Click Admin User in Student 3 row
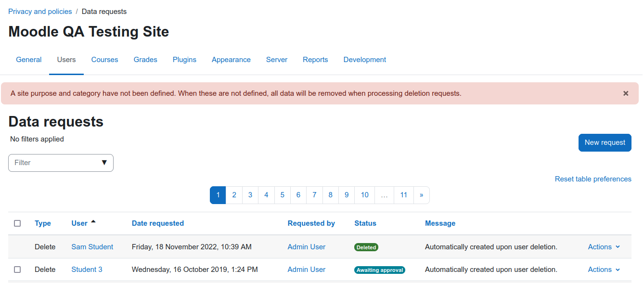The height and width of the screenshot is (283, 644). click(x=307, y=270)
